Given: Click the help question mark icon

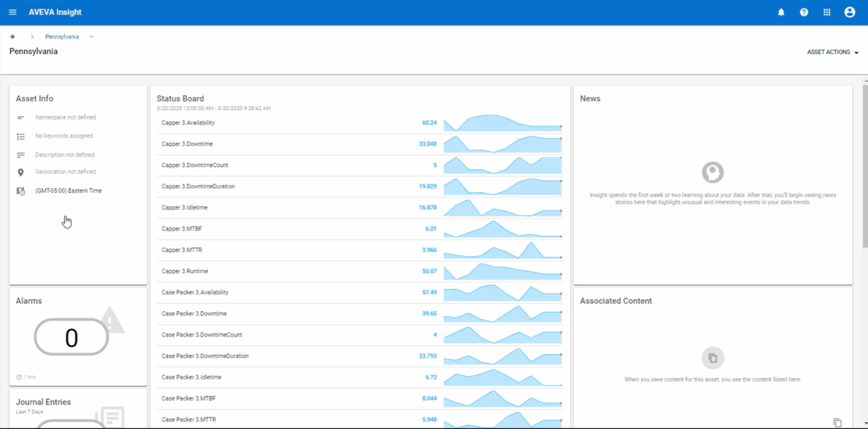Looking at the screenshot, I should pyautogui.click(x=804, y=12).
